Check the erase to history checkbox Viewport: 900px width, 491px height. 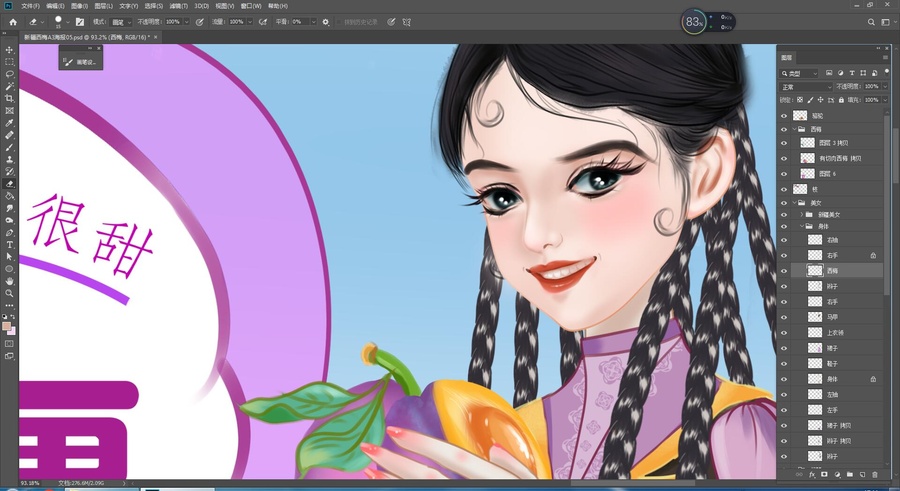[339, 22]
